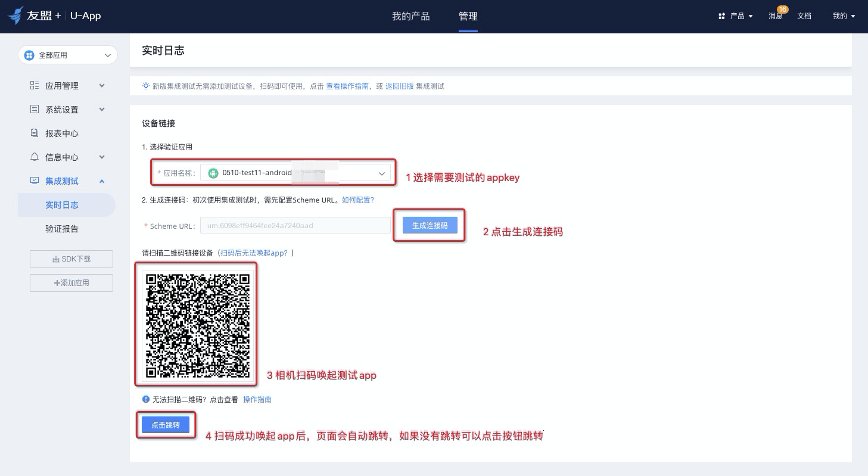Click the 扫码后无法唤起app? link

click(254, 253)
